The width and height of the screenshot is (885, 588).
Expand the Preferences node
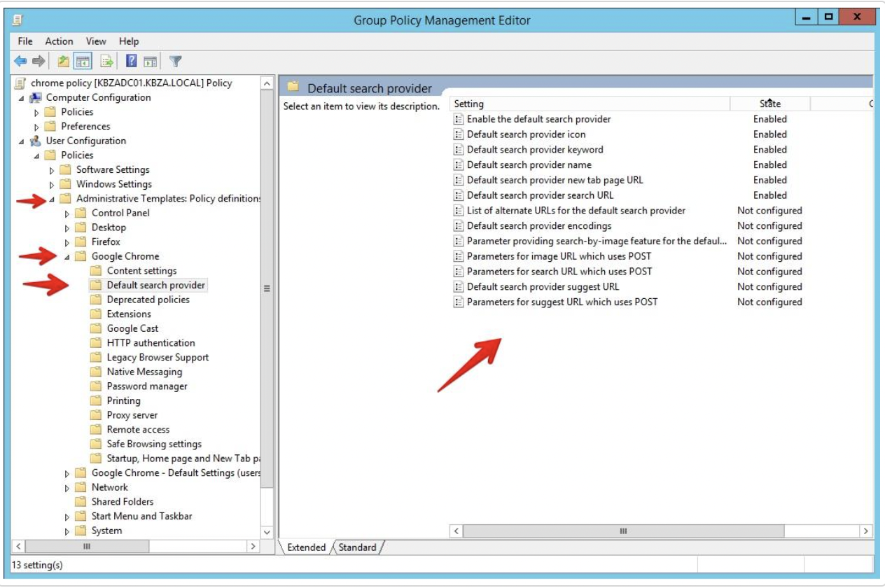37,127
